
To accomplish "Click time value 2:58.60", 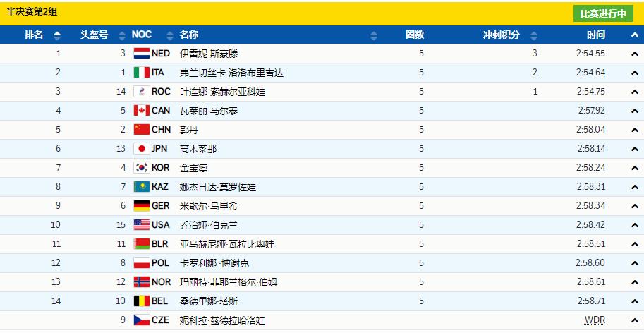I will 590,262.
